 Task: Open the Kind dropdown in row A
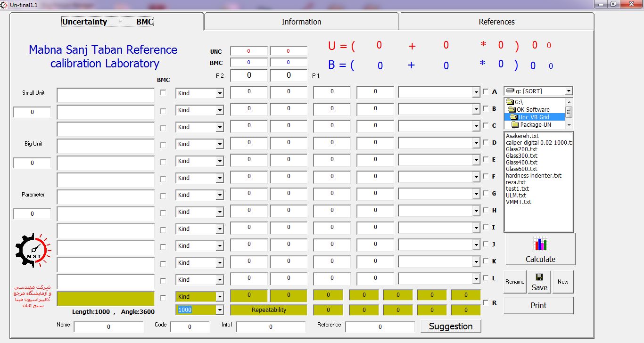click(219, 93)
